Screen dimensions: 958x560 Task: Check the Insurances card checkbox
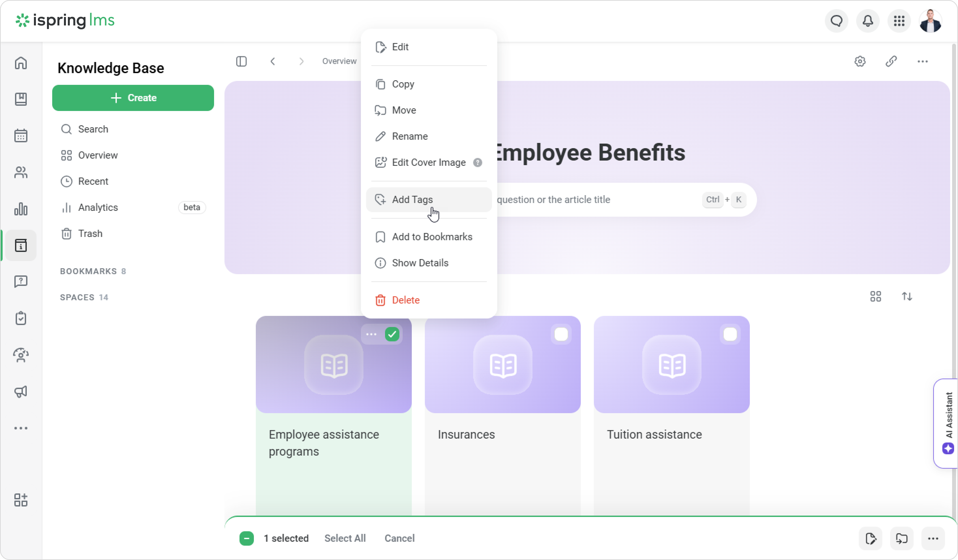pos(561,334)
